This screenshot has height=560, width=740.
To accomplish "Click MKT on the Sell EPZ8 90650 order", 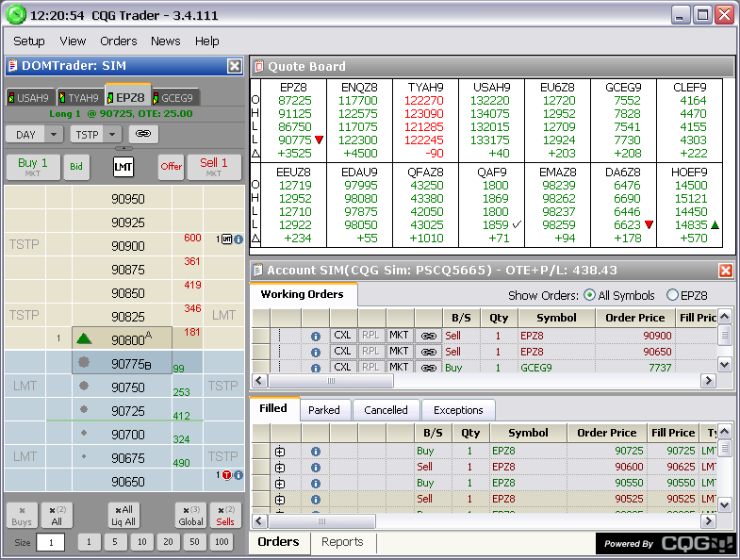I will click(399, 352).
